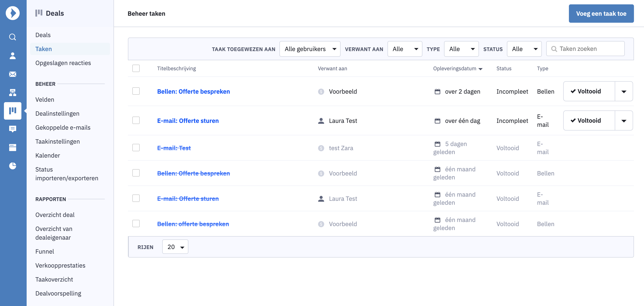Open the Verwant aan filter dropdown
644x306 pixels.
[x=405, y=49]
